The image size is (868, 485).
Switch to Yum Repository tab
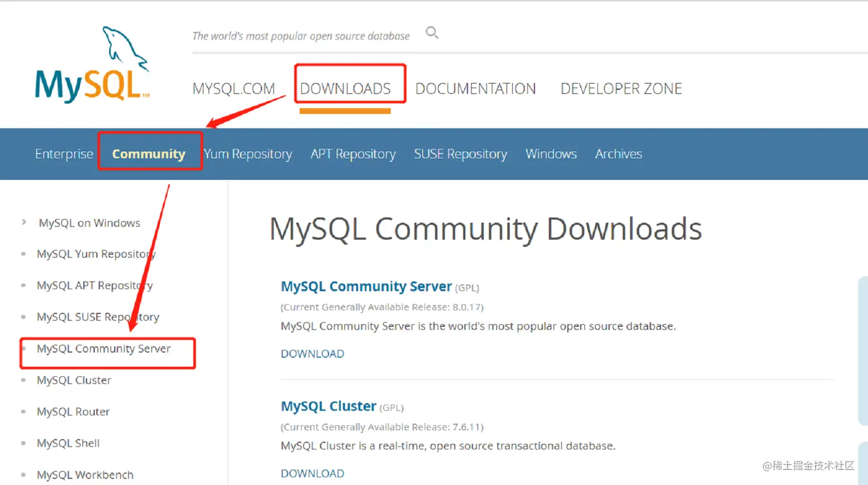pos(248,154)
